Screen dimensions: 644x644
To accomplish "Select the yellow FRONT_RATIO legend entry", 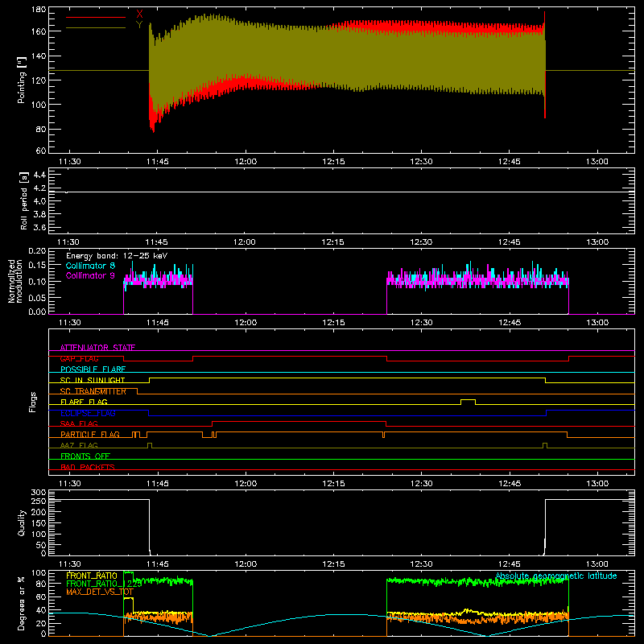I will tap(92, 576).
